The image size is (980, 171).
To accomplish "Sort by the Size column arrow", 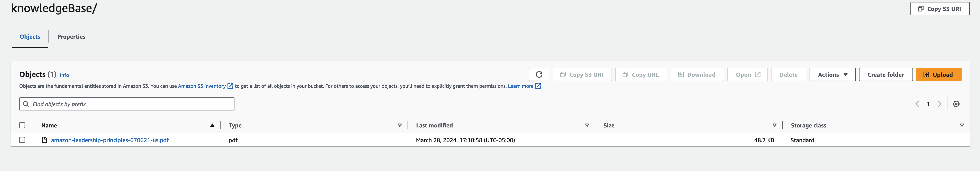I will [774, 125].
